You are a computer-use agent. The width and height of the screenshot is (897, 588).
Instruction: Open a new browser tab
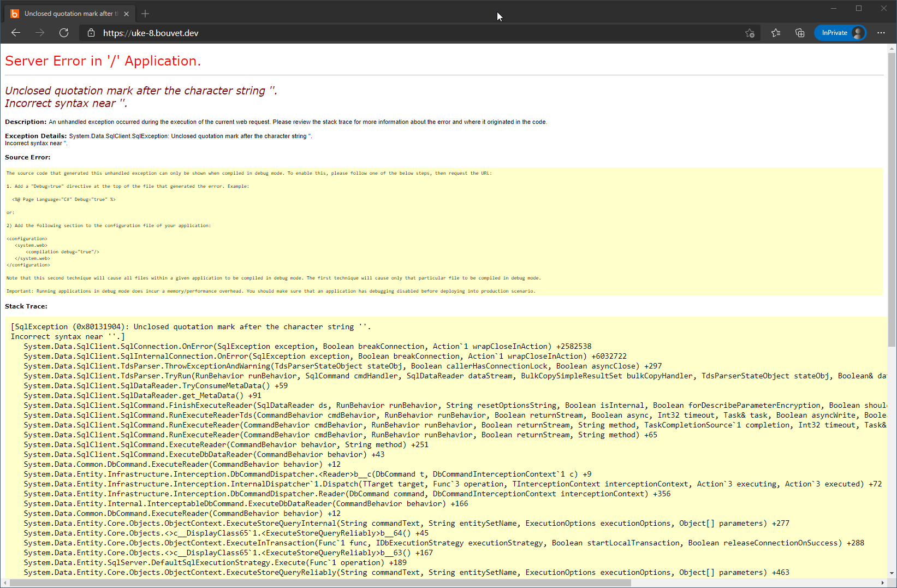click(145, 14)
